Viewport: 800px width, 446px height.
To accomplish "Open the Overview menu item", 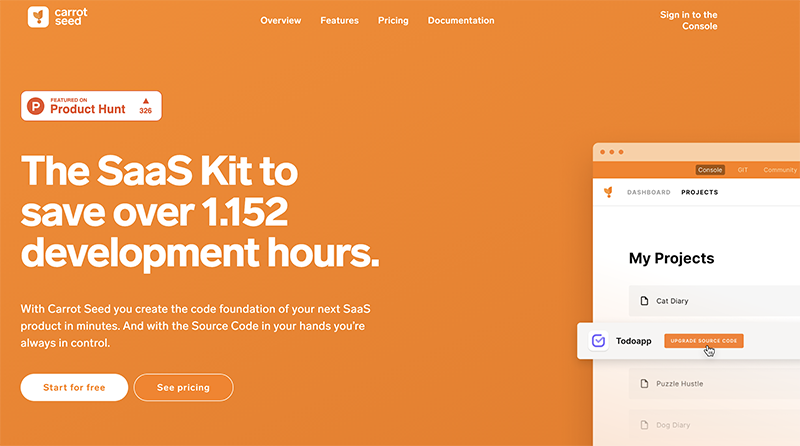I will (x=281, y=20).
